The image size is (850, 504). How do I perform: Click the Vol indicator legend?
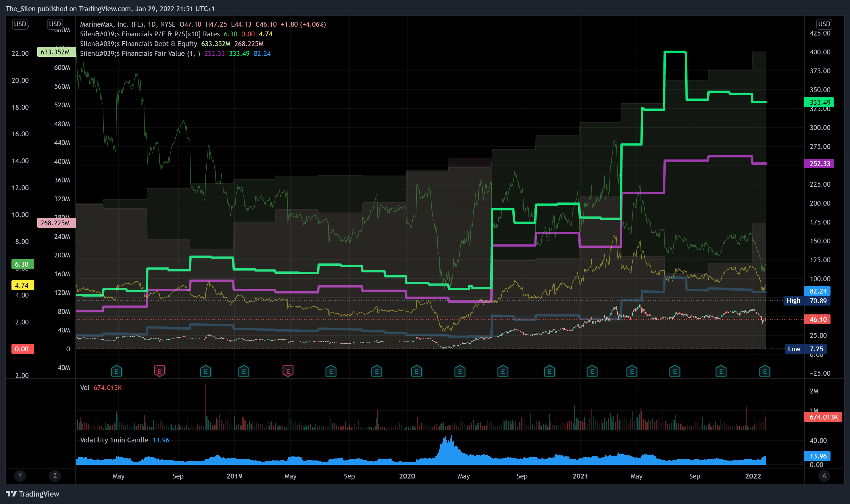click(85, 387)
